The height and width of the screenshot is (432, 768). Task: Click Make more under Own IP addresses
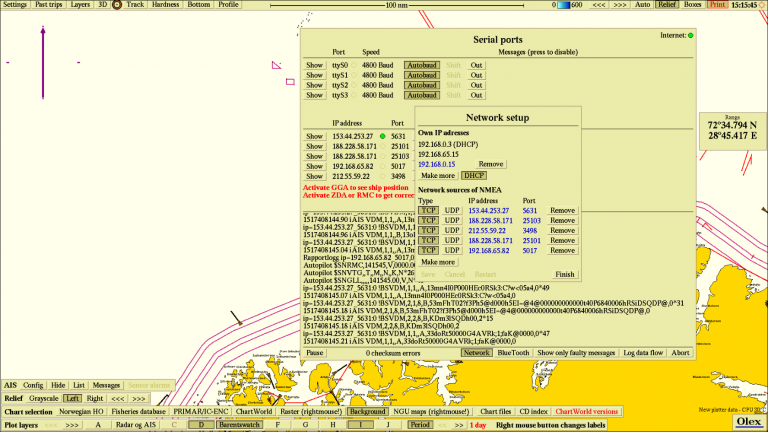[x=438, y=175]
